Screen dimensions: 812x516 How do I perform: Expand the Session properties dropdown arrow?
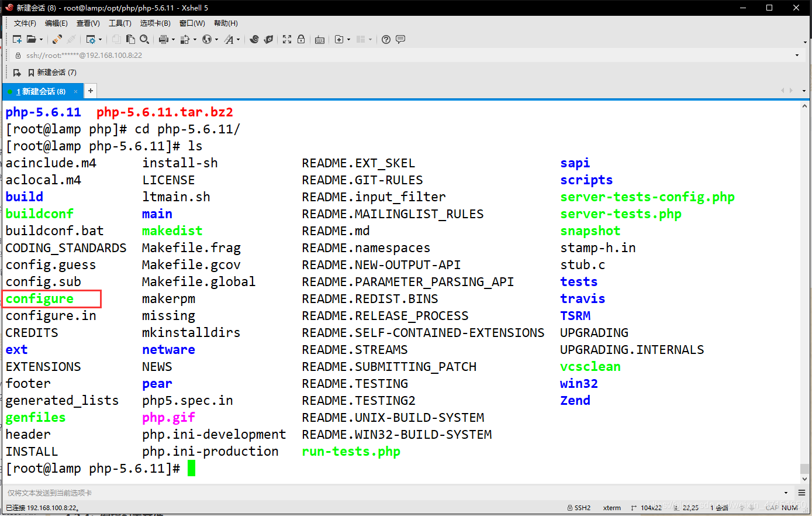[x=101, y=40]
